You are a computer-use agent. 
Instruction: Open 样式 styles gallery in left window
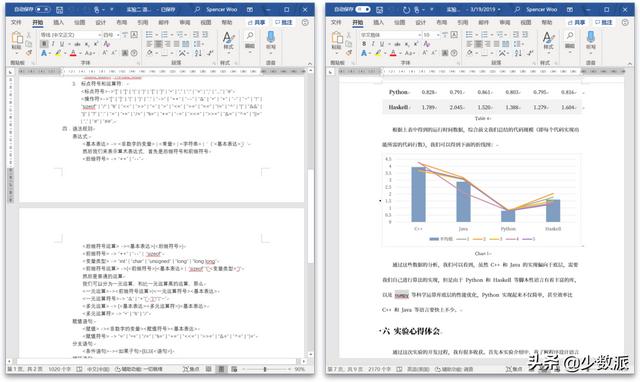pos(229,41)
